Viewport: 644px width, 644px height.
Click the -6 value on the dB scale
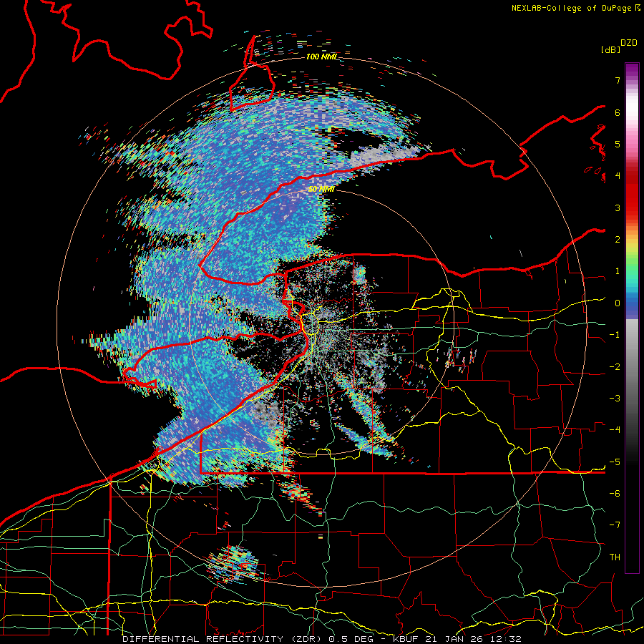[615, 494]
